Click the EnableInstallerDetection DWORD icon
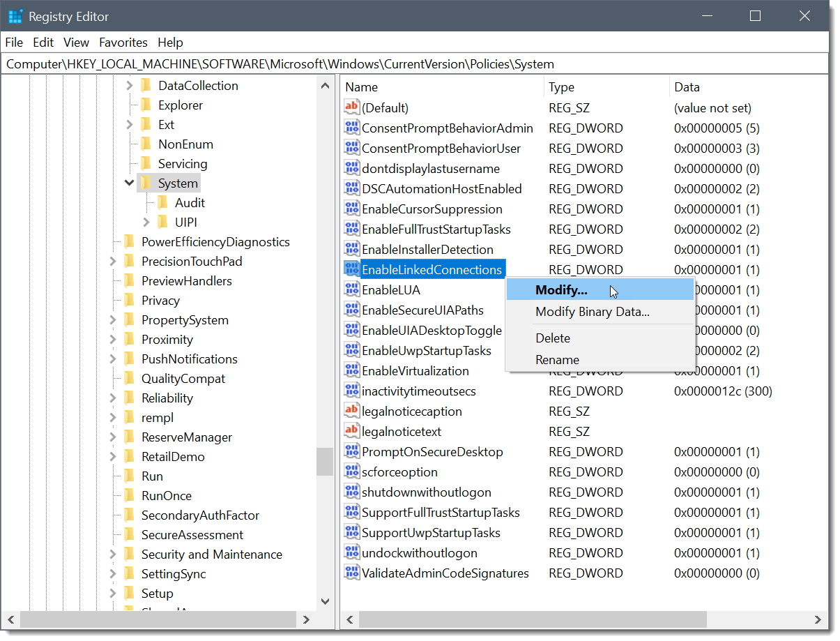This screenshot has height=641, width=840. (352, 249)
